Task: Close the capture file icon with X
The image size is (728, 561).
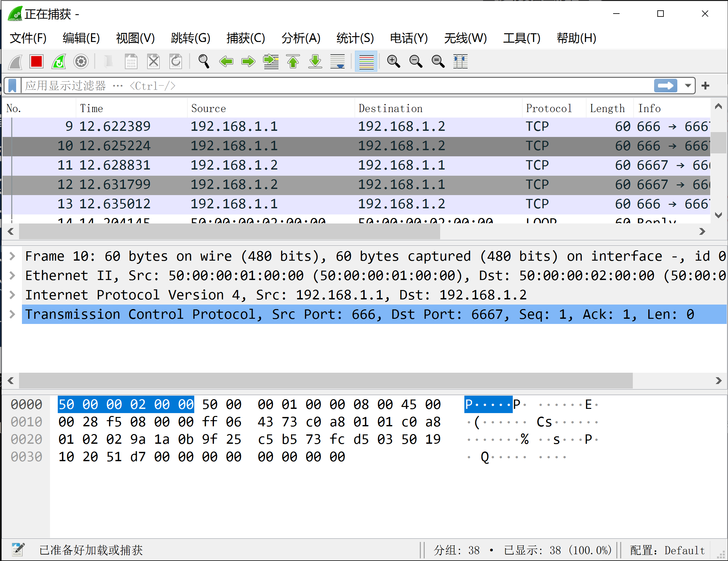Action: (153, 62)
